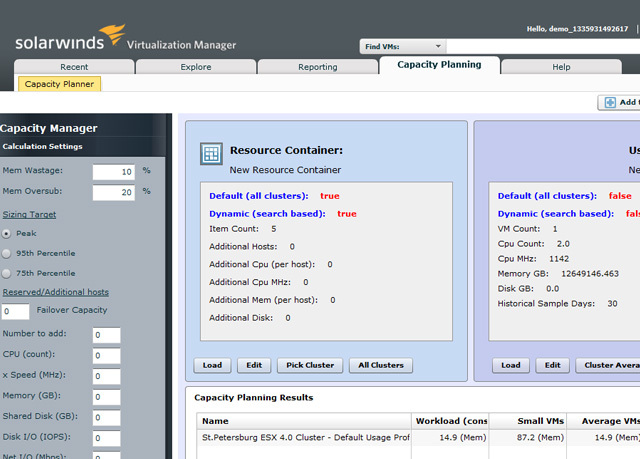Click the Failover Capacity field

click(x=16, y=311)
